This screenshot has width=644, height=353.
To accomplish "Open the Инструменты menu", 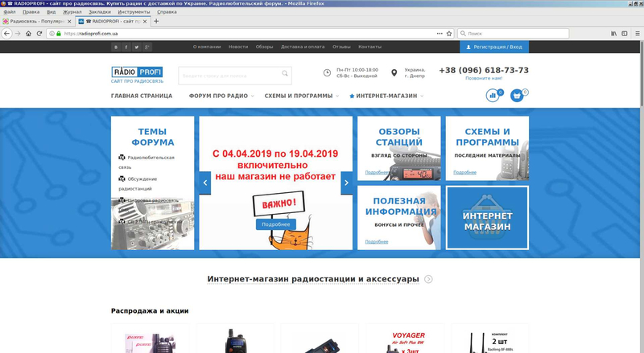I will (x=134, y=12).
